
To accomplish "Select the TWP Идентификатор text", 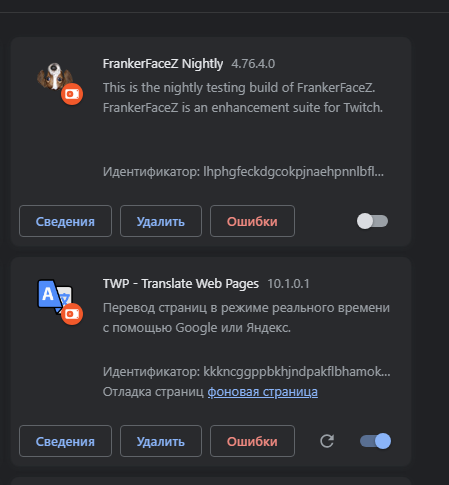I will coord(247,371).
